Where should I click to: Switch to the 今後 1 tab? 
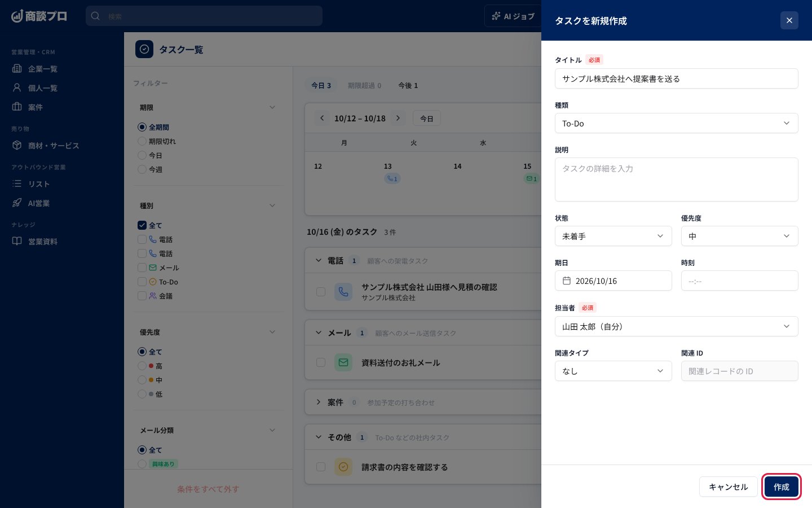coord(408,85)
